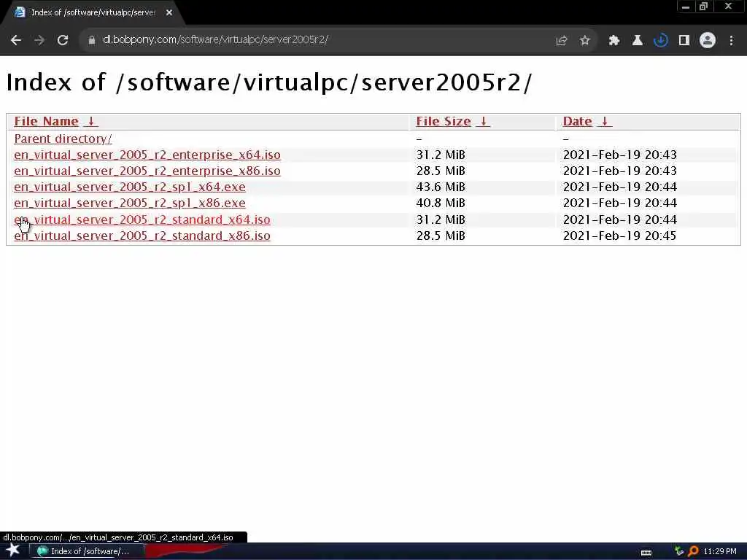Open the user profile avatar
Screen dimensions: 747x560
tap(708, 41)
